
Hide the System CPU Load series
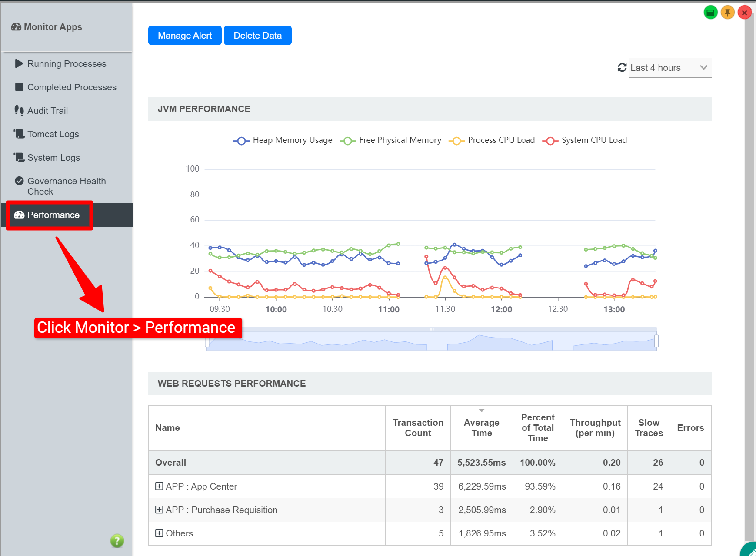point(585,140)
